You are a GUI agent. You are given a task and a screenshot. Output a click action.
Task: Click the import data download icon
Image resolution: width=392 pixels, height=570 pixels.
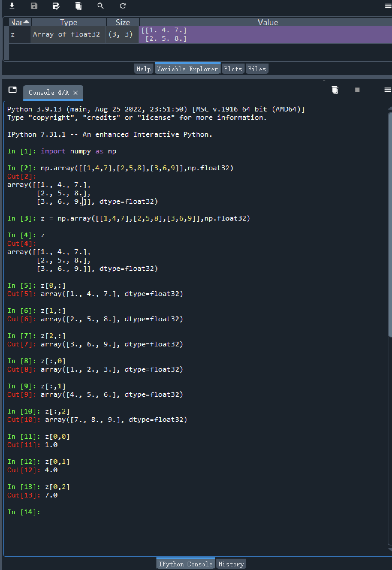(x=12, y=6)
